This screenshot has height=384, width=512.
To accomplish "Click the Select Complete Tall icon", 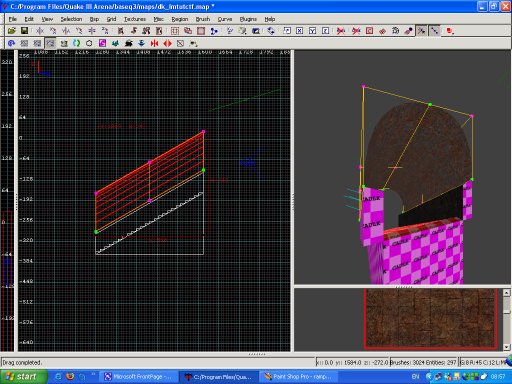I will pos(121,31).
